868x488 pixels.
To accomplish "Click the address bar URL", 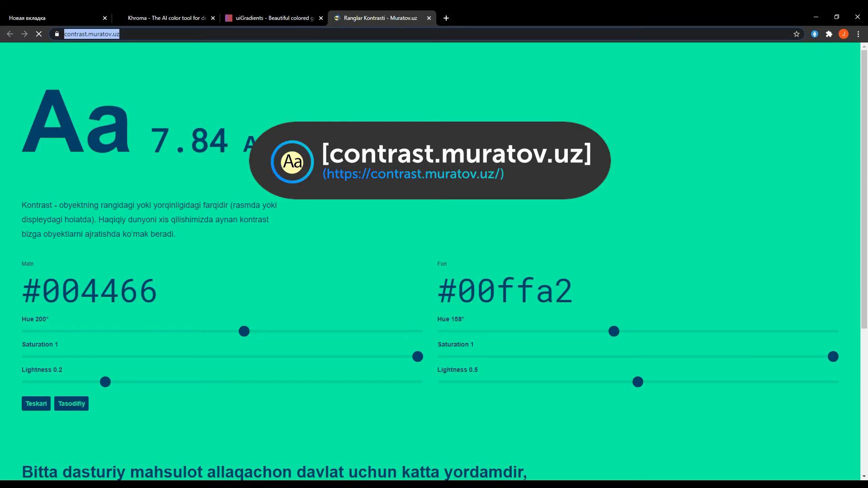I will (92, 34).
